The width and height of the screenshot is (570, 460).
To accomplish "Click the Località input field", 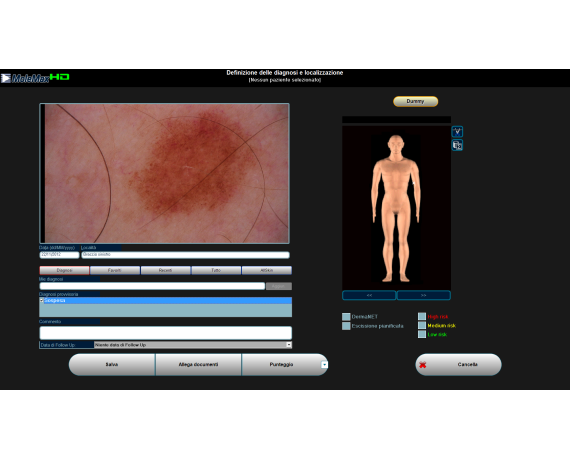I will 185,255.
